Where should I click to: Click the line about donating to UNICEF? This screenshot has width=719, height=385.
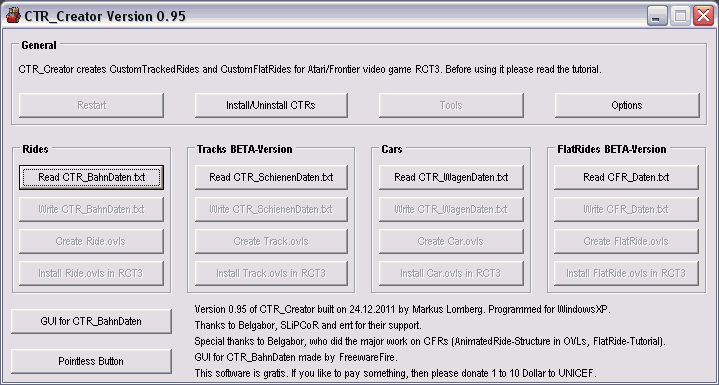click(396, 373)
